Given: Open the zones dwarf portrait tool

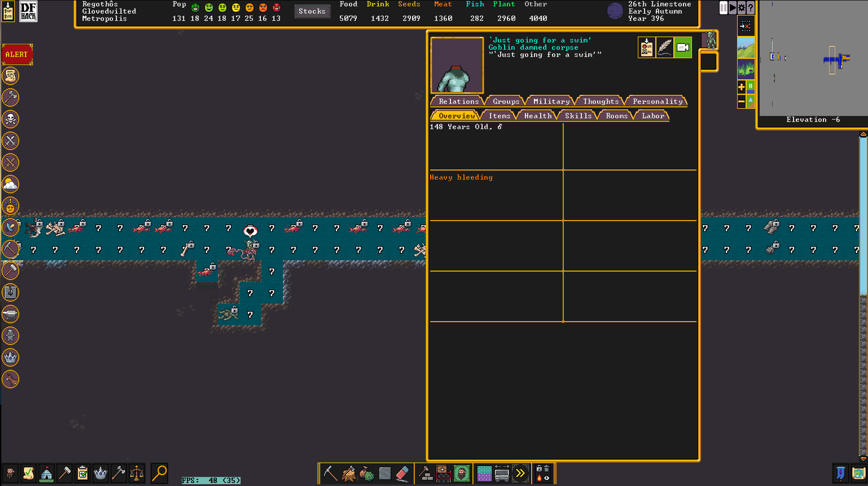Looking at the screenshot, I should [461, 474].
